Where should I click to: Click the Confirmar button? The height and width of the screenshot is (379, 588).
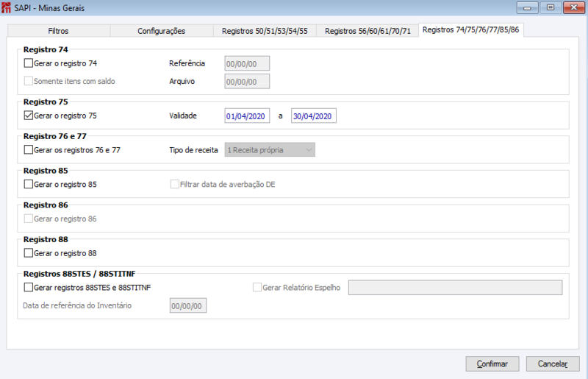(x=492, y=364)
